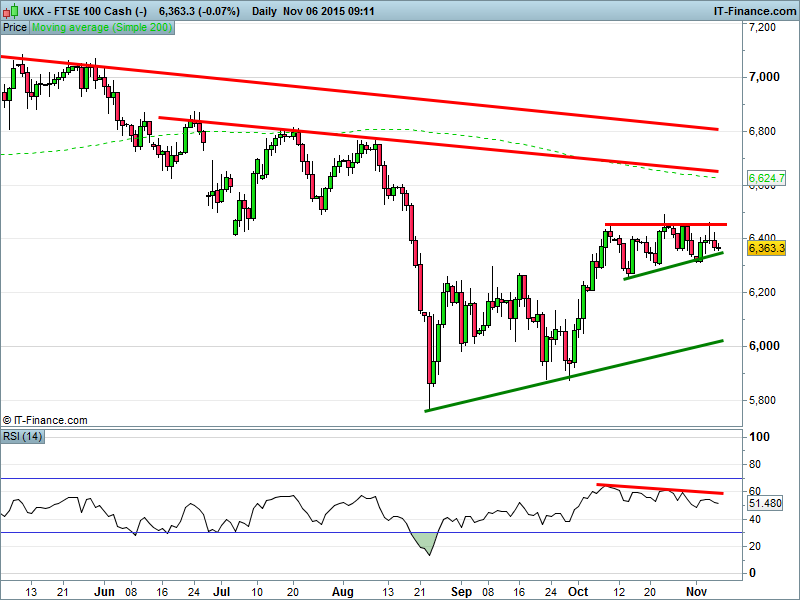Select the red trendline on the RSI panel
800x600 pixels.
[660, 489]
